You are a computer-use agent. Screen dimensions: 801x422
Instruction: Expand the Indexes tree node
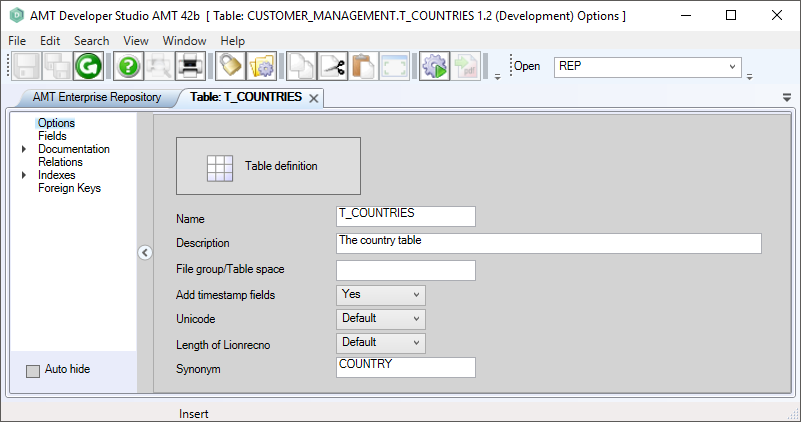(23, 175)
